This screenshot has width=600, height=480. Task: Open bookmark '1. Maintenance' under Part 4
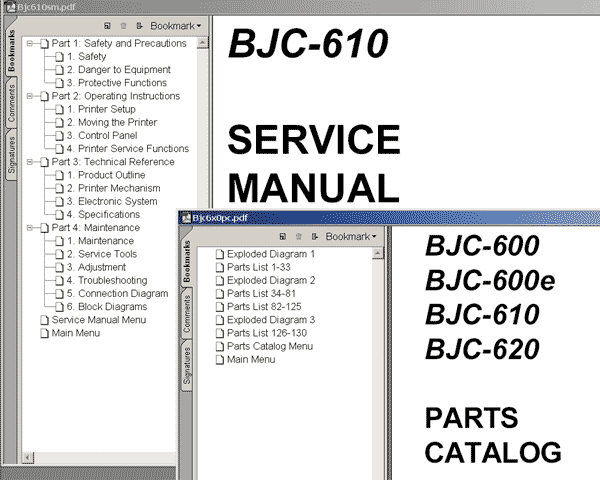(100, 241)
